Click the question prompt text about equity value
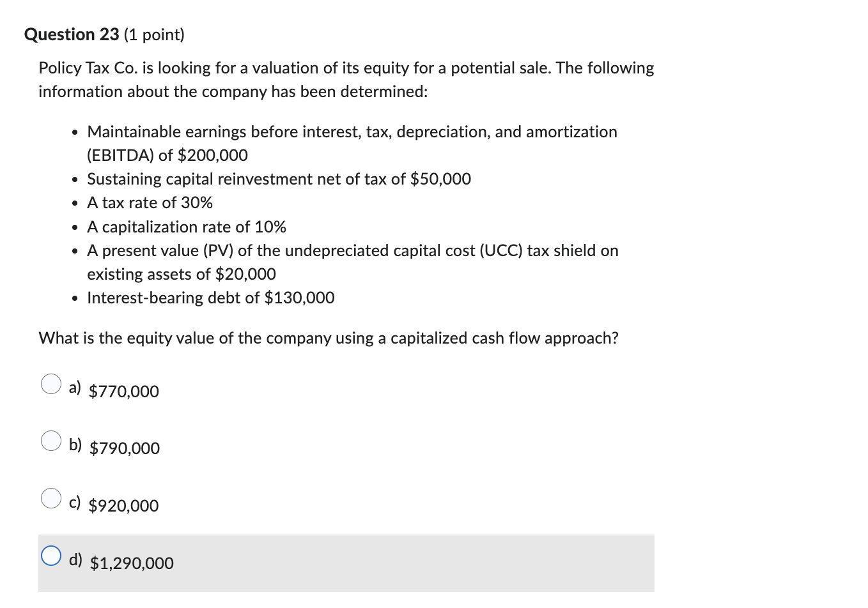The height and width of the screenshot is (608, 868). [328, 338]
